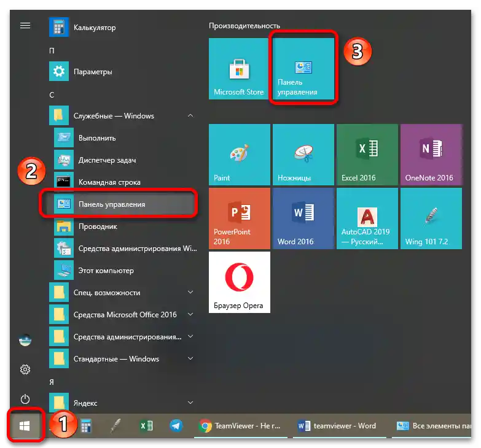Launch the Word 2016 tile
The image size is (481, 448).
pos(303,218)
